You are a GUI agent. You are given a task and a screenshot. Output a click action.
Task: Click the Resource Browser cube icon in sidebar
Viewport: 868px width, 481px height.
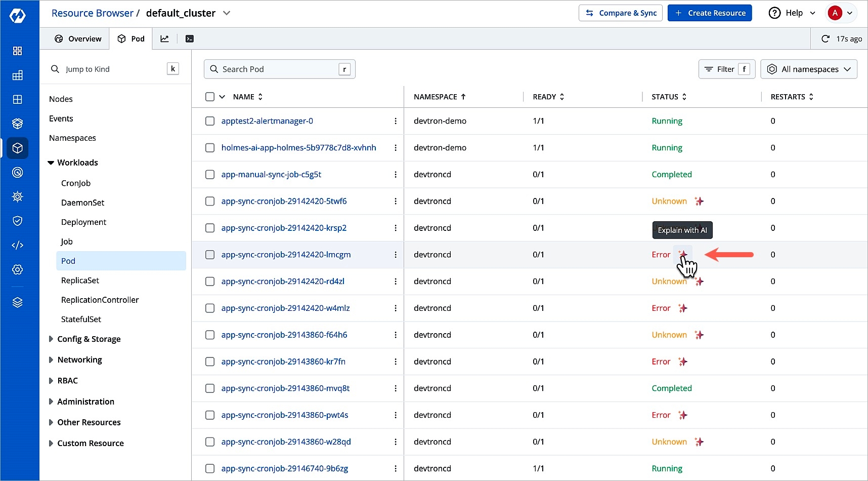tap(18, 148)
